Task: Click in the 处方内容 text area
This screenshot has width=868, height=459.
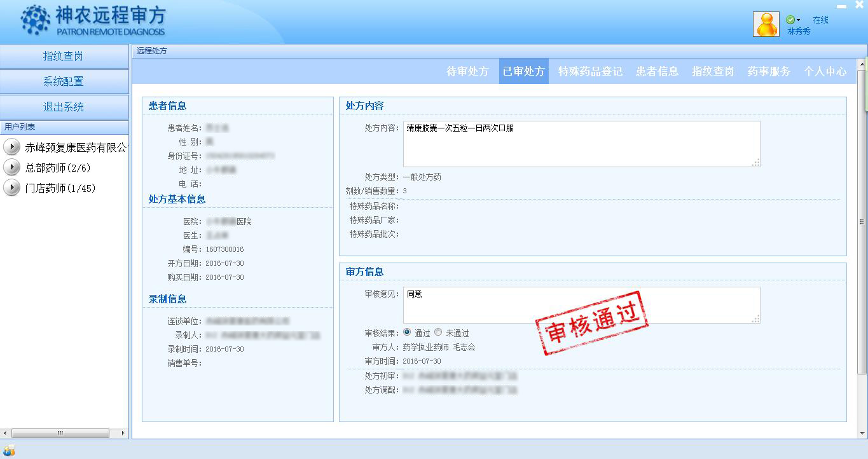Action: pyautogui.click(x=581, y=144)
